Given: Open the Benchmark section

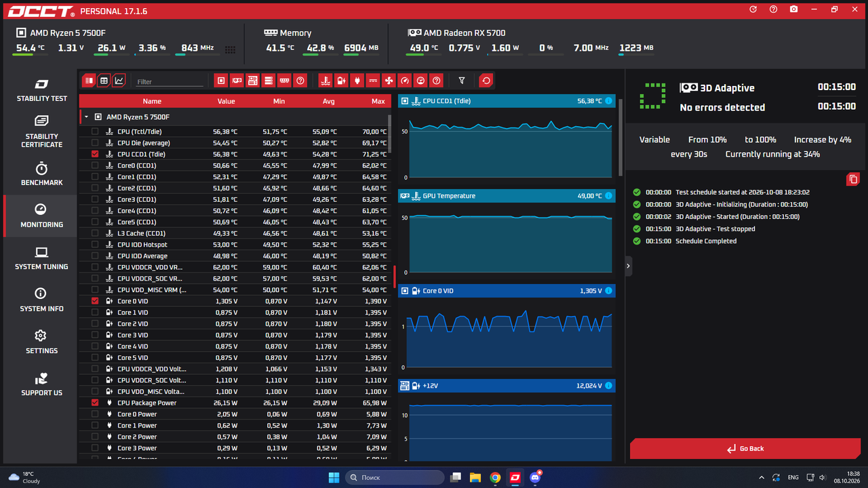Looking at the screenshot, I should point(41,174).
